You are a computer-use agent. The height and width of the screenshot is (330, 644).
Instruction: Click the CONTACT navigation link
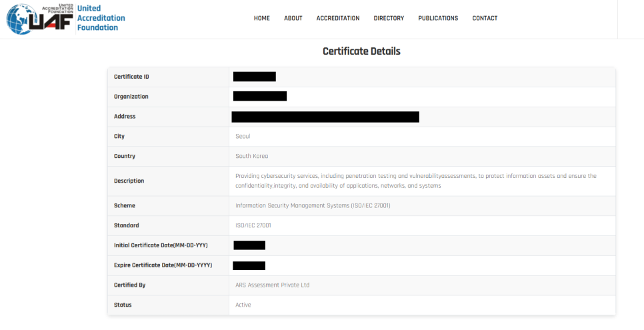click(x=485, y=18)
